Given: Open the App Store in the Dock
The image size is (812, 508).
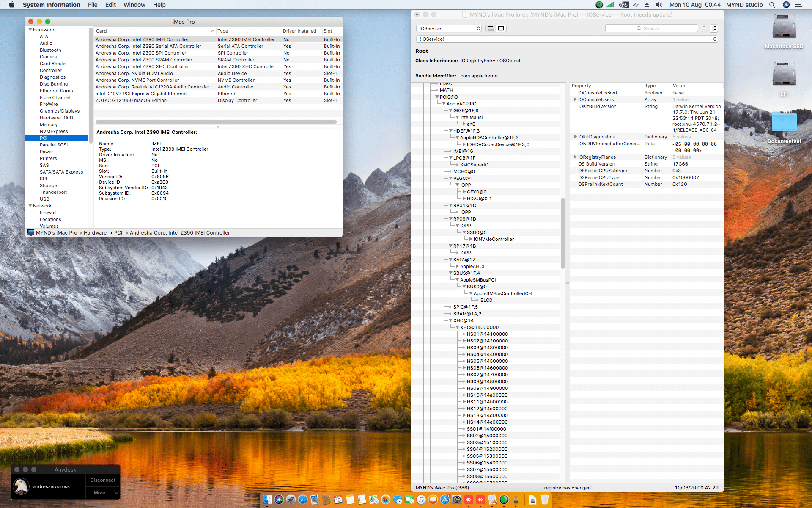Looking at the screenshot, I should 445,500.
